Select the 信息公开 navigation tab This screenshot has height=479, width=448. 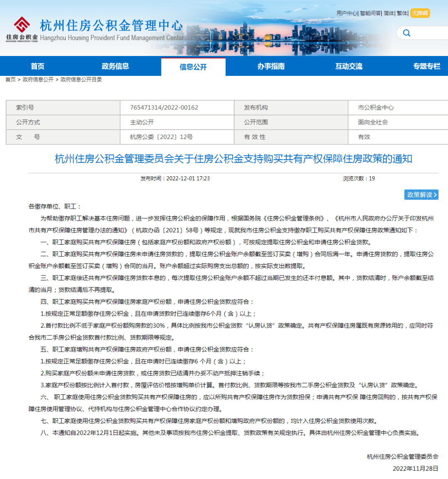coord(193,67)
